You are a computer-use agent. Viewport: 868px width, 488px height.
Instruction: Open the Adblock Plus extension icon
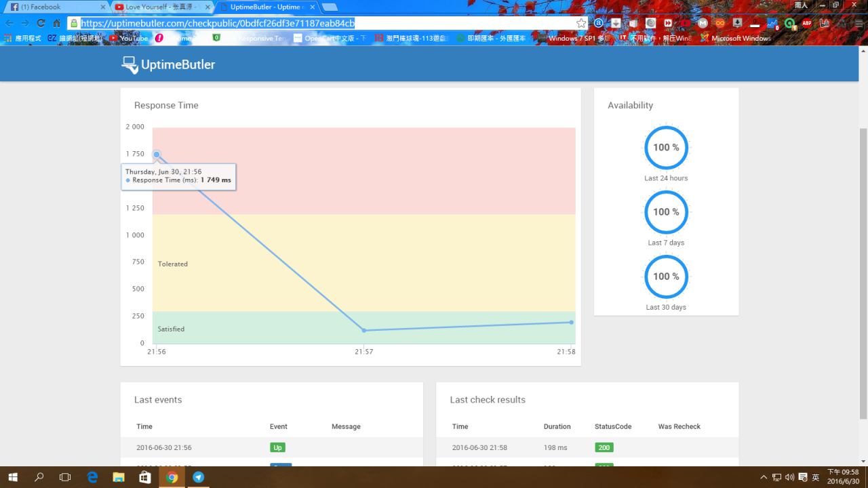(x=807, y=23)
